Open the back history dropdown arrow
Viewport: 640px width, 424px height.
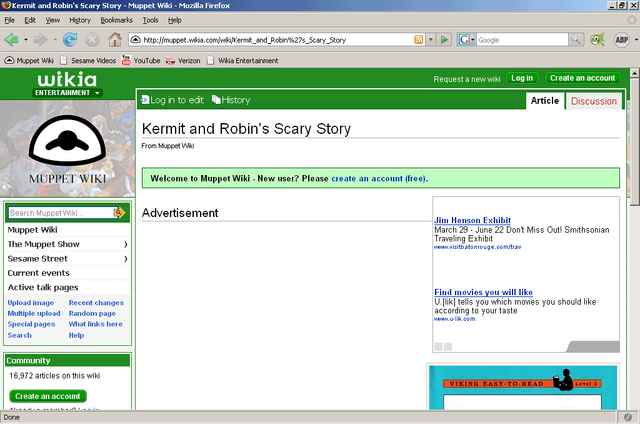point(25,40)
